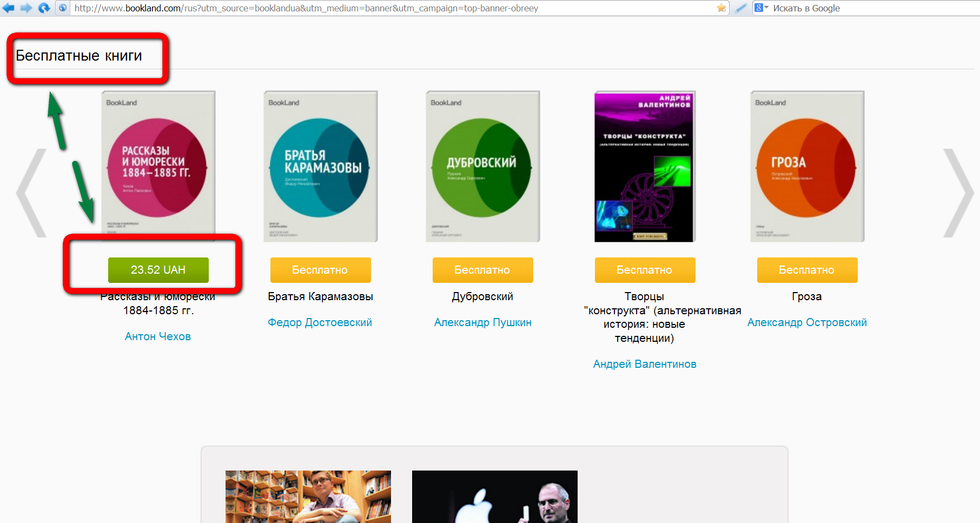Click 'Бесплатно' button under Дубровский
The height and width of the screenshot is (523, 980).
pyautogui.click(x=482, y=270)
